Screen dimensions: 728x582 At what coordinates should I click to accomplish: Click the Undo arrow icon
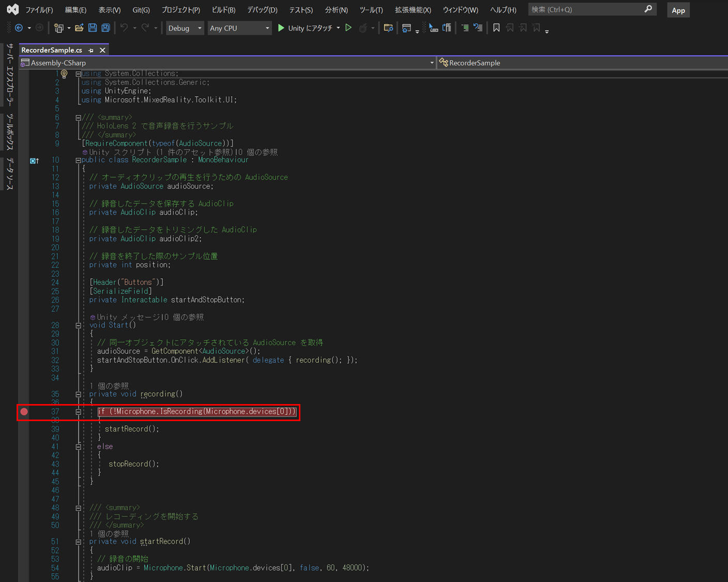(x=124, y=28)
